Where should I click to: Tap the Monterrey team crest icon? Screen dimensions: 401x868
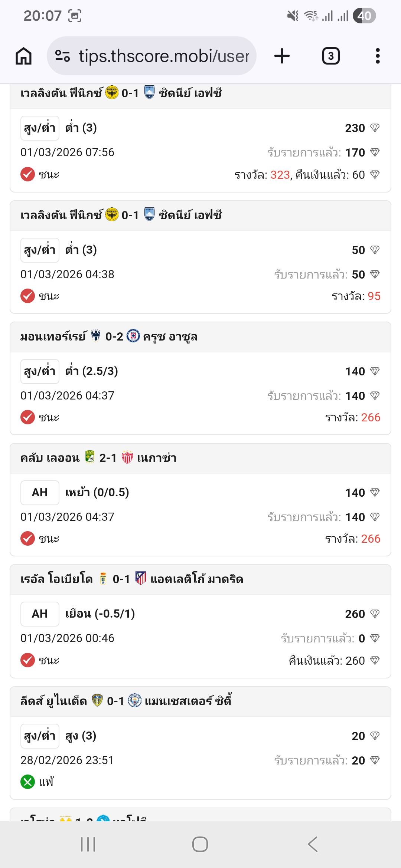[96, 336]
